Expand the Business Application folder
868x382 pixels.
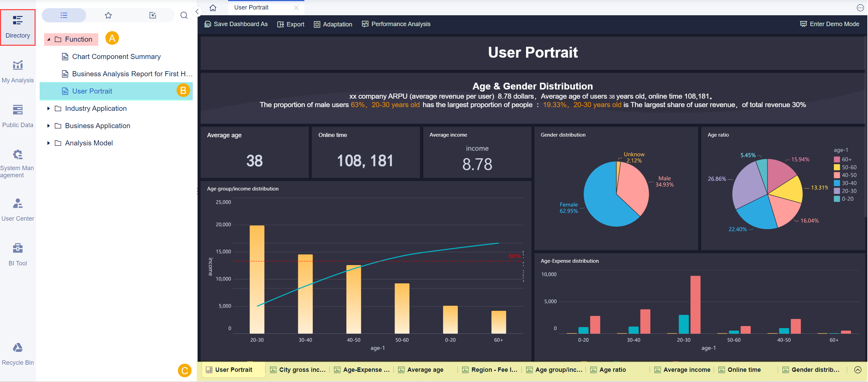tap(48, 126)
